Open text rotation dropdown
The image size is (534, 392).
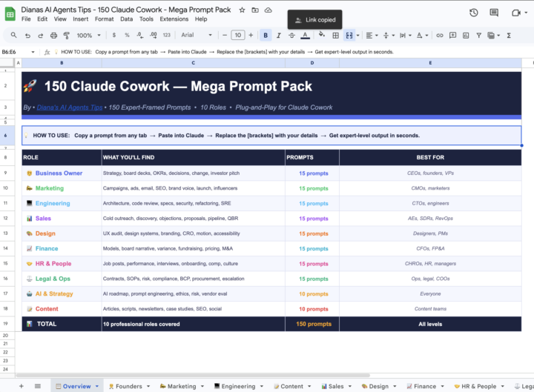[x=422, y=36]
